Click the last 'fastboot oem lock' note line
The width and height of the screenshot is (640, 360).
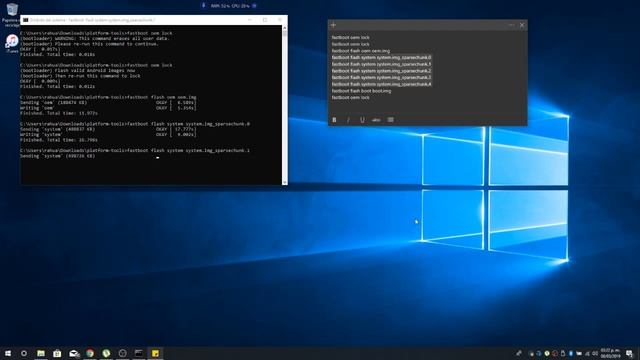pyautogui.click(x=351, y=98)
